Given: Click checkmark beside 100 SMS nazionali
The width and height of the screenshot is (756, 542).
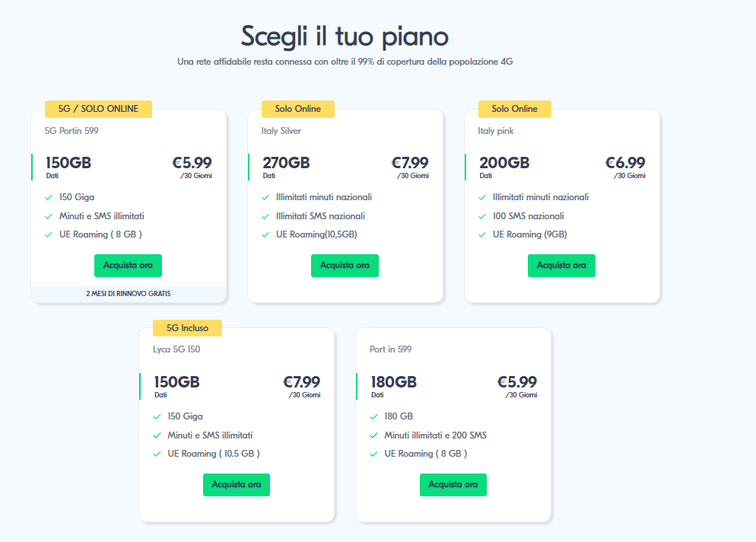Looking at the screenshot, I should tap(482, 216).
